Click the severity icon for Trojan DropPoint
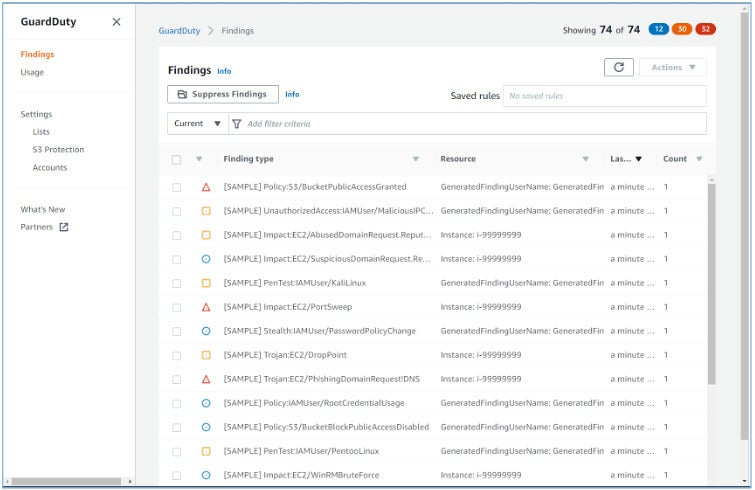This screenshot has width=755, height=490. pyautogui.click(x=206, y=355)
